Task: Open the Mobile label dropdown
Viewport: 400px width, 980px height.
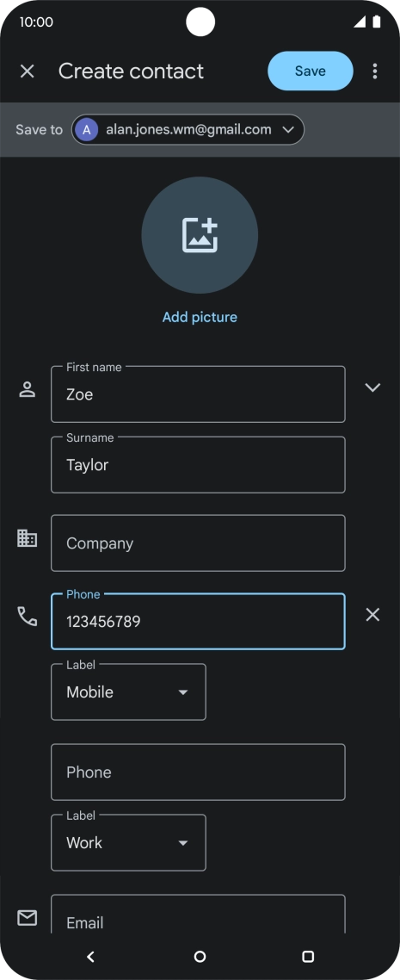Action: point(128,692)
